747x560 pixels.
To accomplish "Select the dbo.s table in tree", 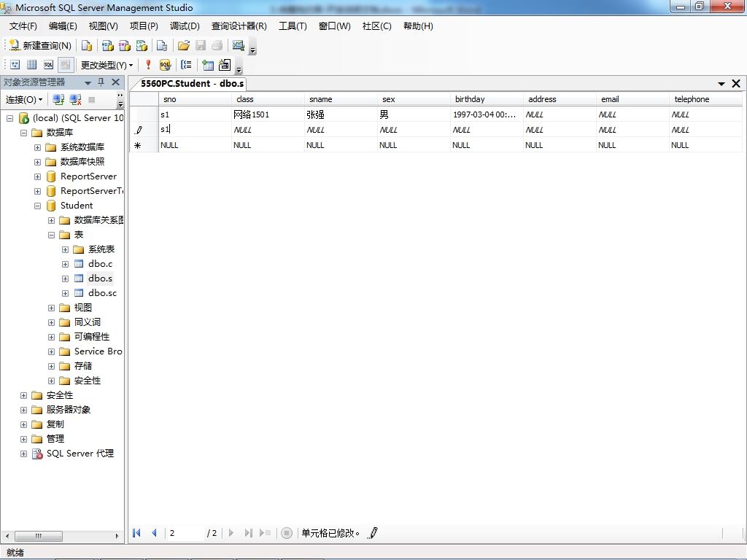I will click(x=100, y=278).
